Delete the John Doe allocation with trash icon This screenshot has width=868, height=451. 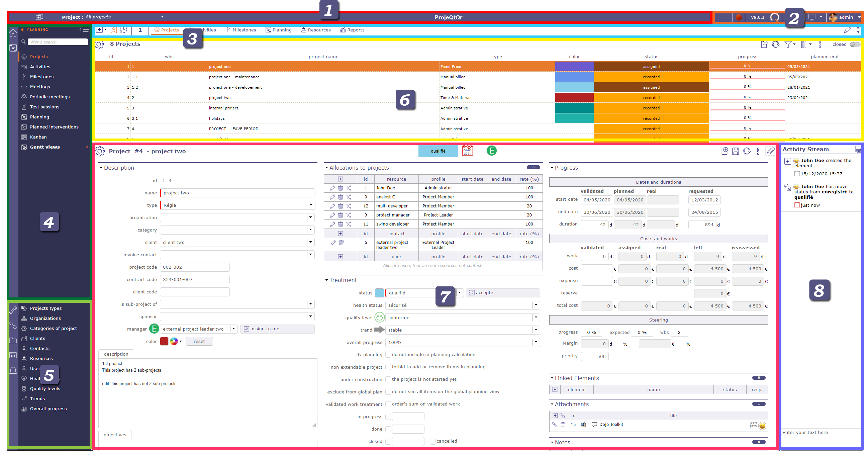tap(341, 188)
